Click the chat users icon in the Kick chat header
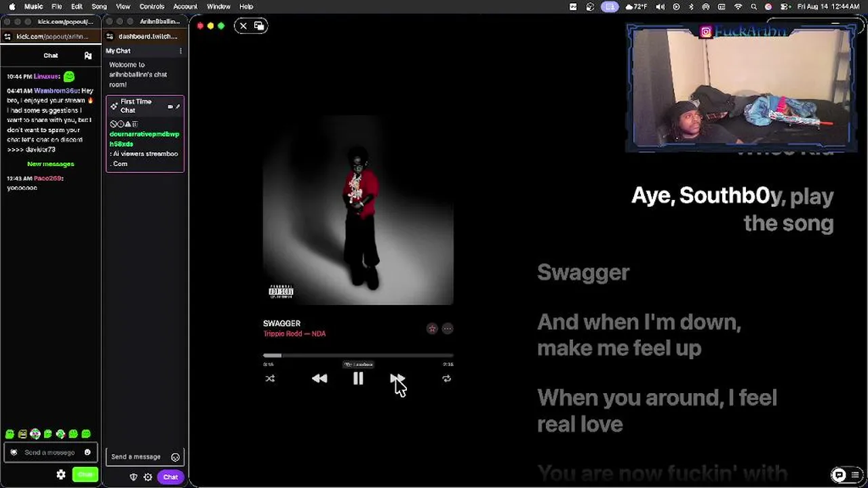 click(x=87, y=56)
